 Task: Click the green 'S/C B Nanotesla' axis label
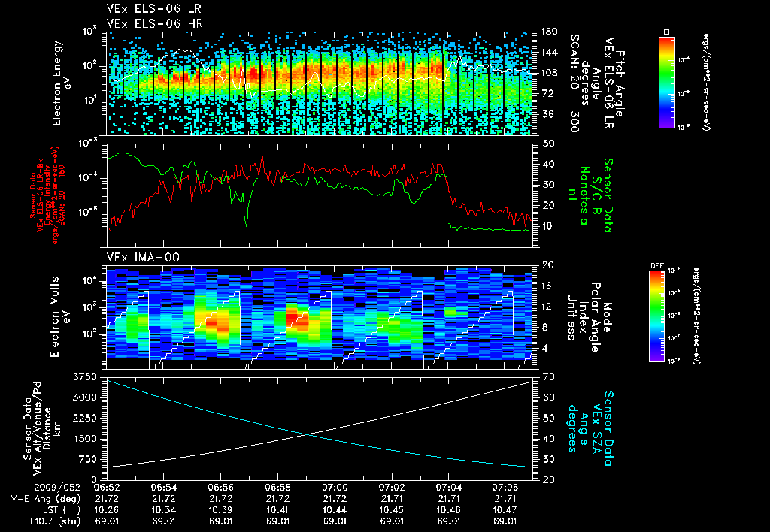click(584, 195)
